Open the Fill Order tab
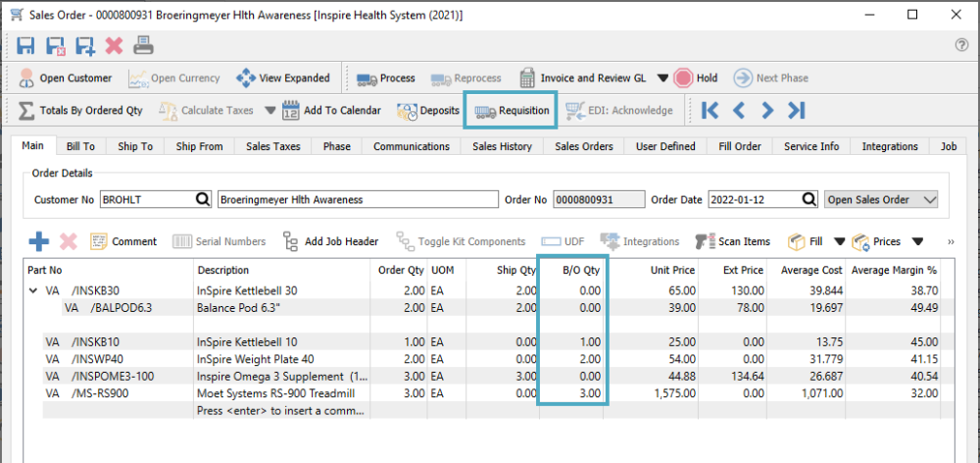Image resolution: width=980 pixels, height=463 pixels. (x=741, y=146)
